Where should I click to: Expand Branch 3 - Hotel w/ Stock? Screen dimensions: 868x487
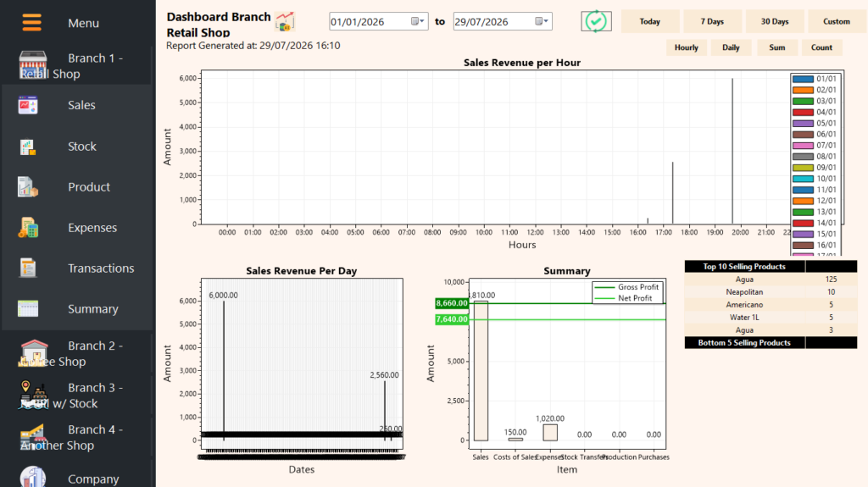77,396
